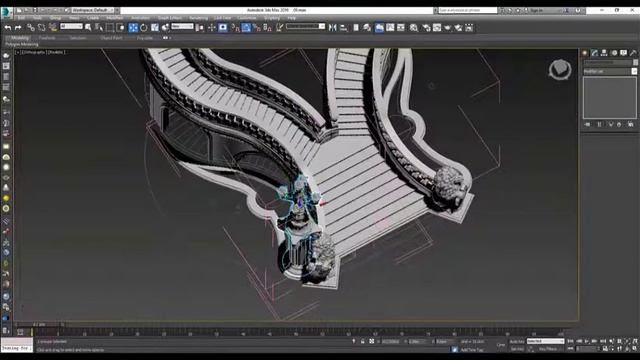The width and height of the screenshot is (640, 360).
Task: Select the Unlink Selection tool
Action: pos(42,27)
